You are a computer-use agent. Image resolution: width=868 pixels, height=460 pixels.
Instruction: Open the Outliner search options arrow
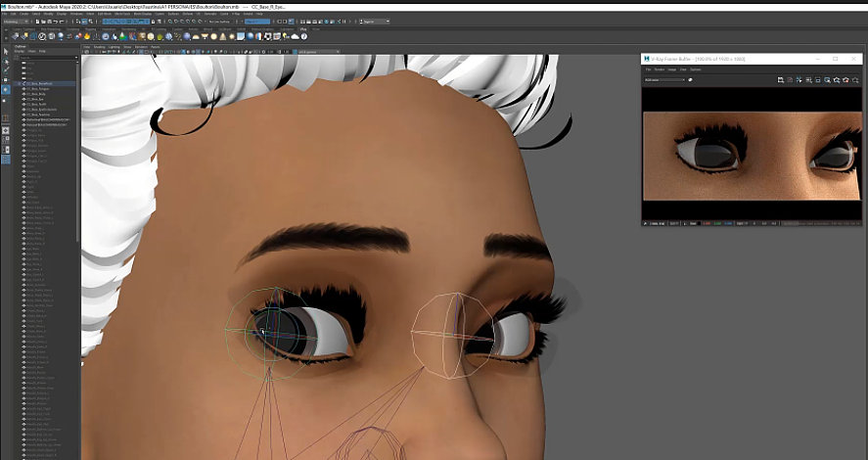coord(76,58)
